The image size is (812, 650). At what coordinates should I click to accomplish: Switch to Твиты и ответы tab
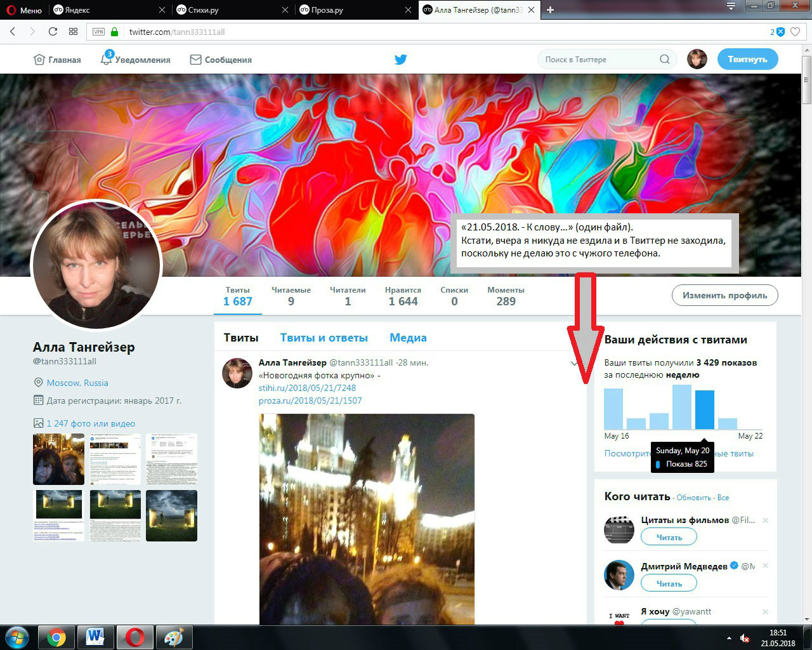(324, 338)
